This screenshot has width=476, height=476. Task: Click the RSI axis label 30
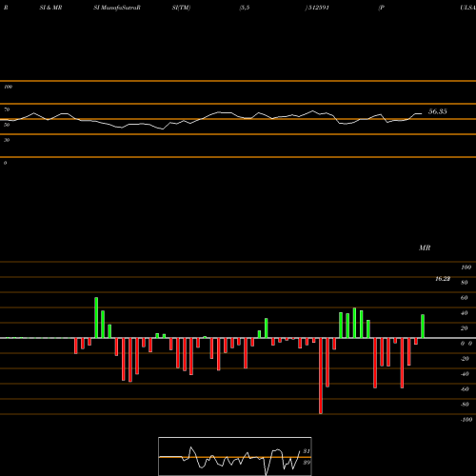[x=7, y=140]
